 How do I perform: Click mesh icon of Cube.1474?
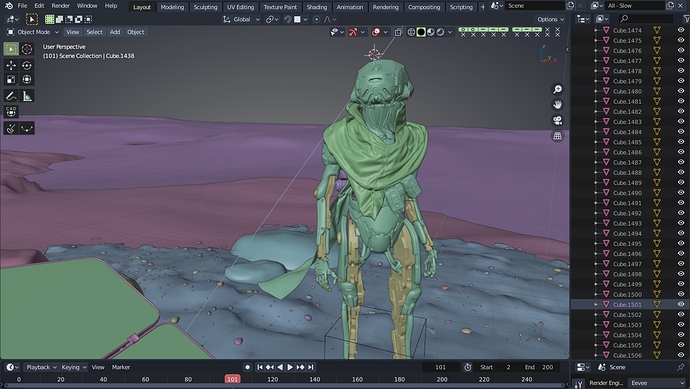coord(606,30)
